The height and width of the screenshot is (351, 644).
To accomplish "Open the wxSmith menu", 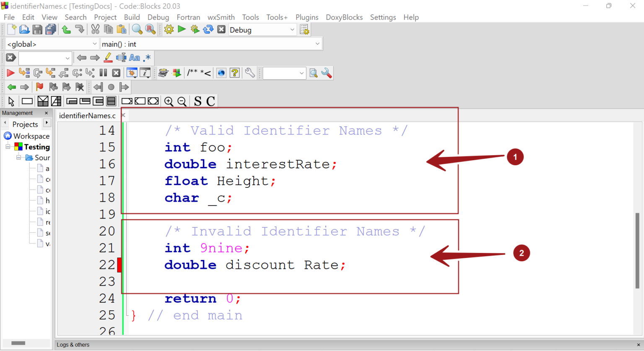I will click(x=221, y=17).
